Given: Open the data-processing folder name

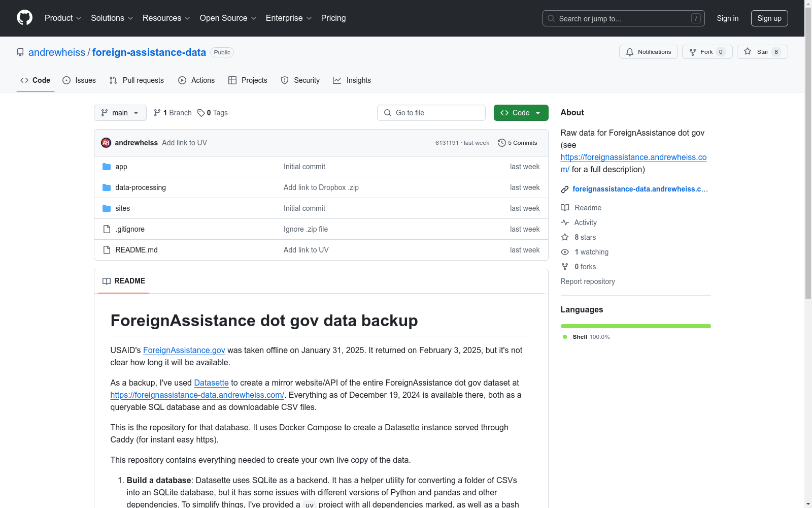Looking at the screenshot, I should [x=141, y=187].
